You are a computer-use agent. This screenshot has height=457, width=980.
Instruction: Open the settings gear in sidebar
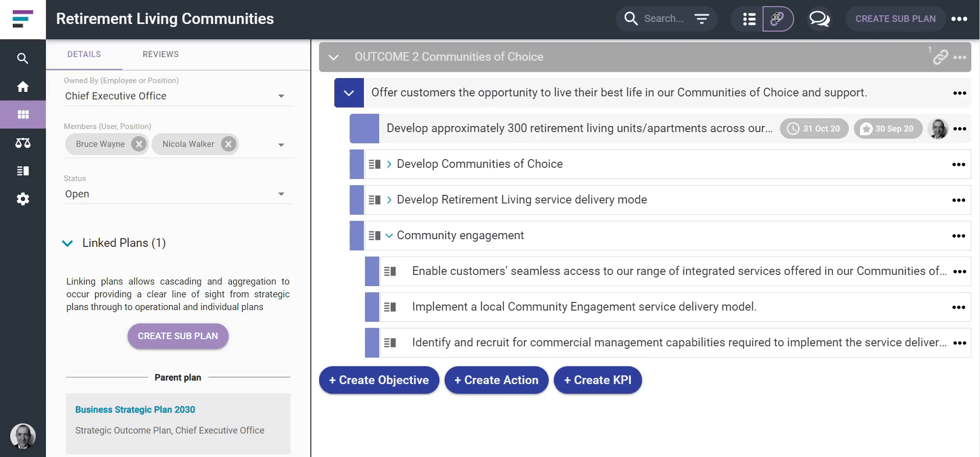[23, 199]
